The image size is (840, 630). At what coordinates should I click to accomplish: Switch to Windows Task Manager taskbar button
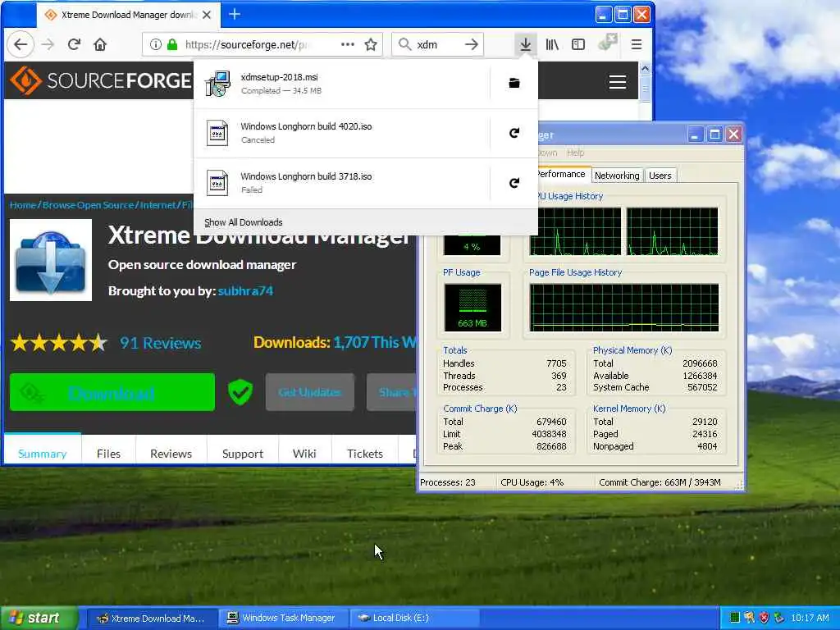tap(282, 619)
